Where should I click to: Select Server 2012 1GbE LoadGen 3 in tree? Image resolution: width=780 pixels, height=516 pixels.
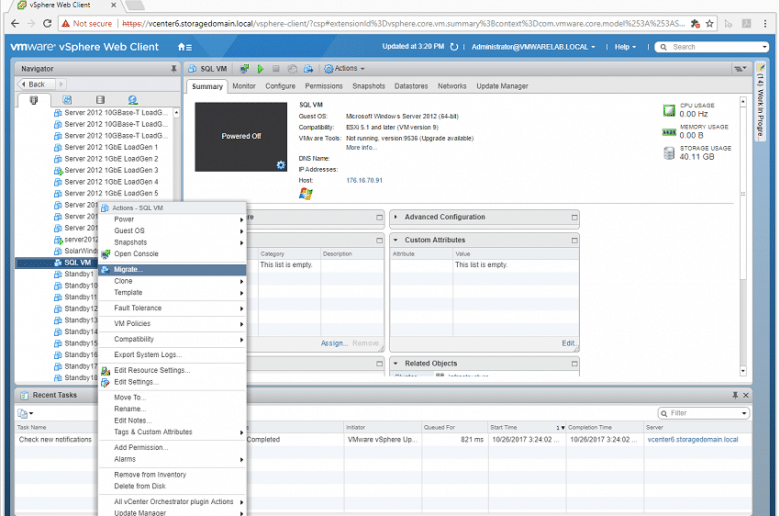[x=111, y=170]
